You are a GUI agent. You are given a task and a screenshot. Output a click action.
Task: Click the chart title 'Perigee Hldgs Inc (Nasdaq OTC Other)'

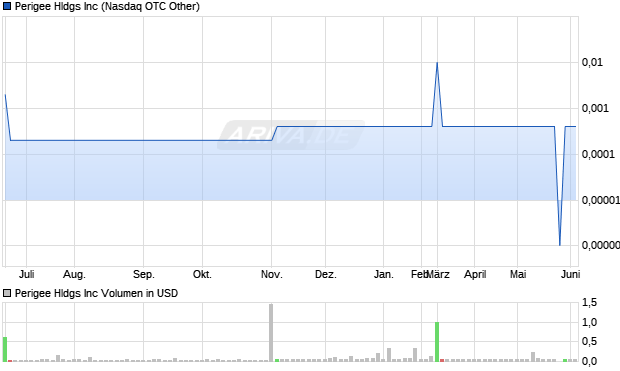pyautogui.click(x=107, y=6)
